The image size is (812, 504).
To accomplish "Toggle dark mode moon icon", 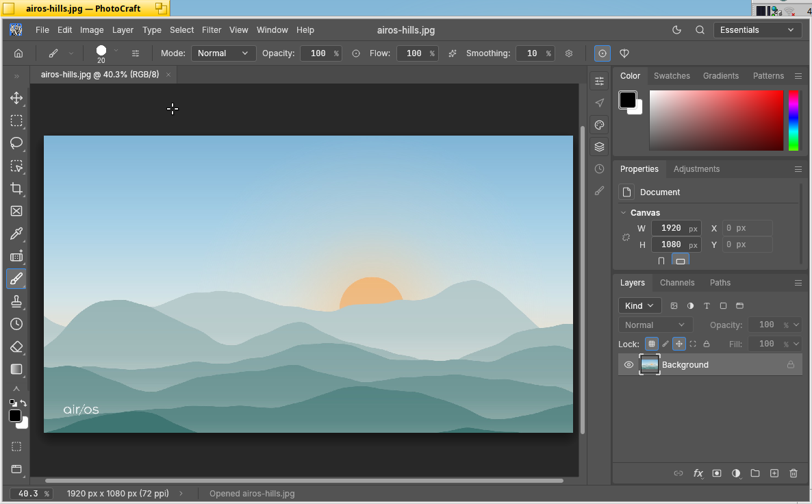I will point(676,30).
